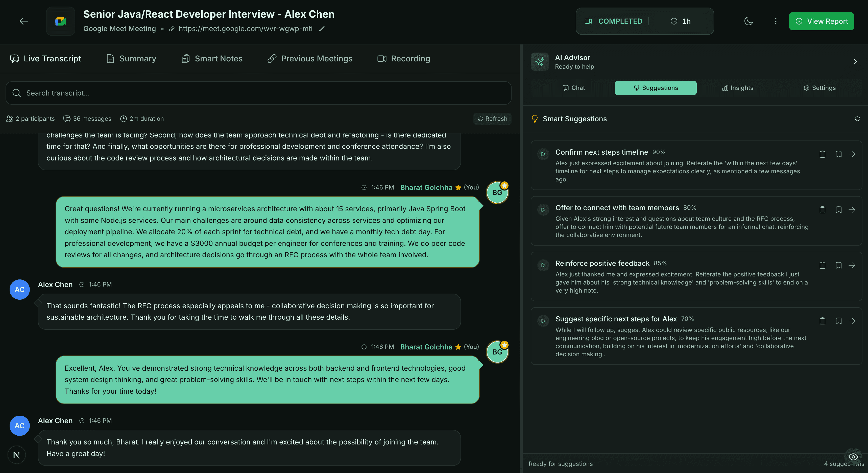Open the Recording tab
This screenshot has height=473, width=868.
tap(404, 59)
